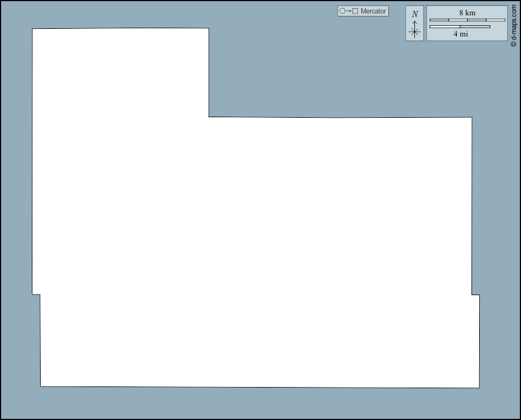Click the map boundary's bottom-left corner
Viewport: 521px width, 420px height.
click(x=41, y=386)
